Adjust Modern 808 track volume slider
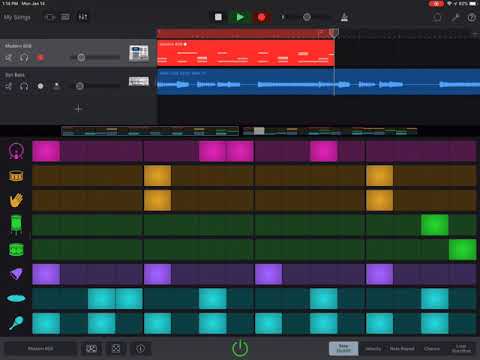 tap(81, 58)
